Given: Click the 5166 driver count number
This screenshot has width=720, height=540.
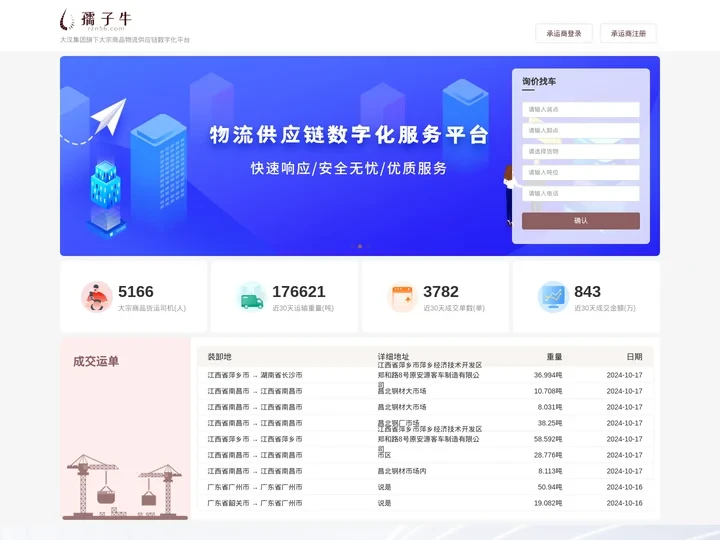Looking at the screenshot, I should [135, 292].
